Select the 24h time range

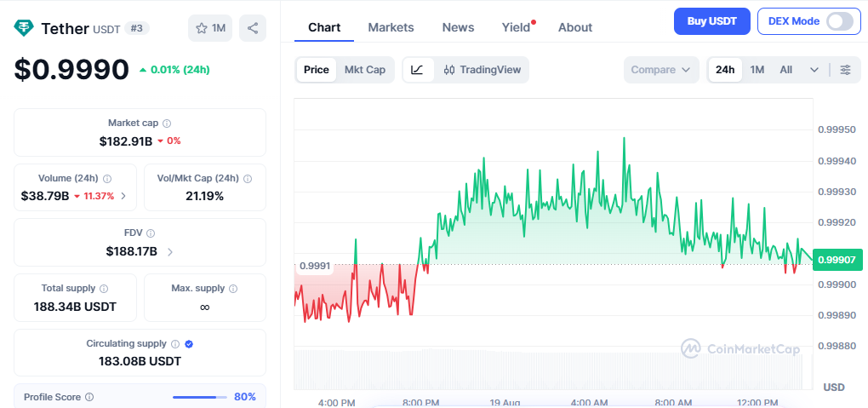[725, 70]
